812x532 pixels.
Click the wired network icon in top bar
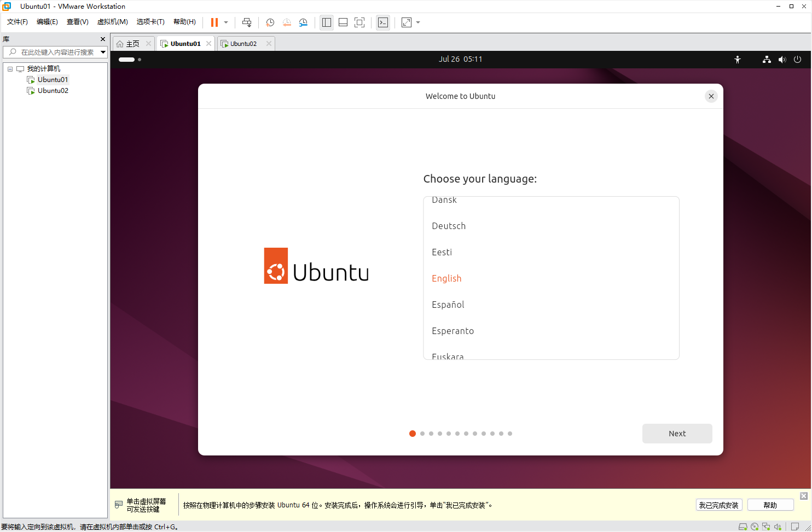767,60
